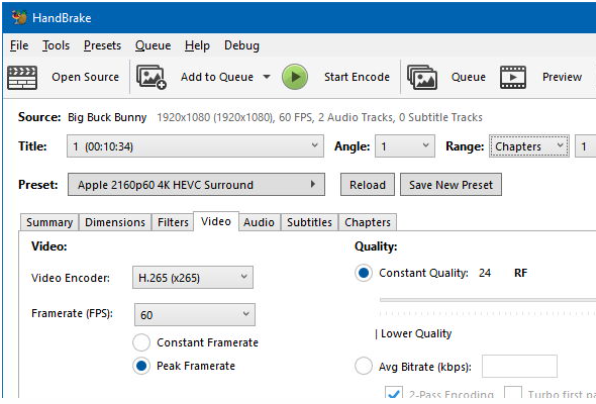Switch to the Dimensions tab
This screenshot has width=596, height=404.
point(115,222)
